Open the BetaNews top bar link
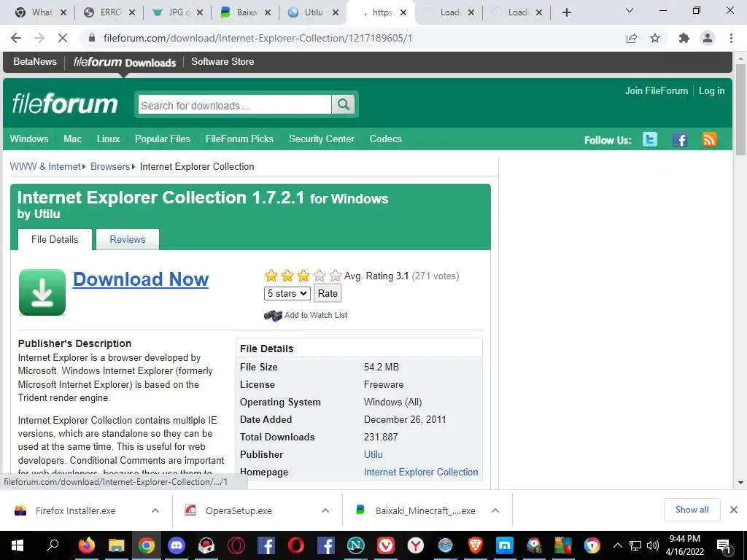This screenshot has width=747, height=560. tap(35, 61)
